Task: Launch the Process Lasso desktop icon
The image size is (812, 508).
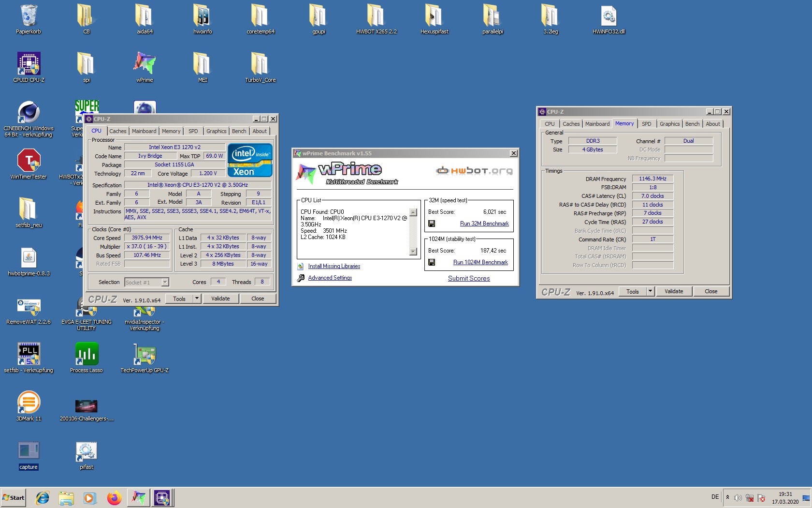Action: 87,358
